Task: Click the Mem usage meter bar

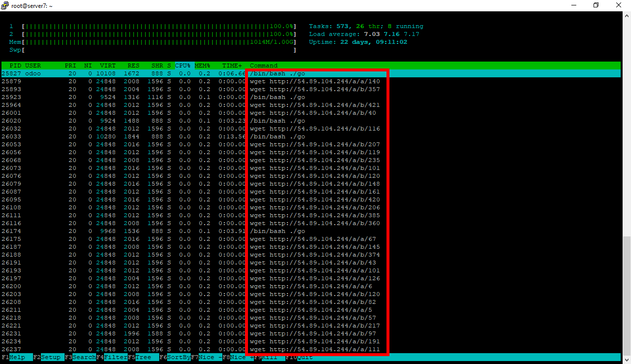Action: coord(159,42)
